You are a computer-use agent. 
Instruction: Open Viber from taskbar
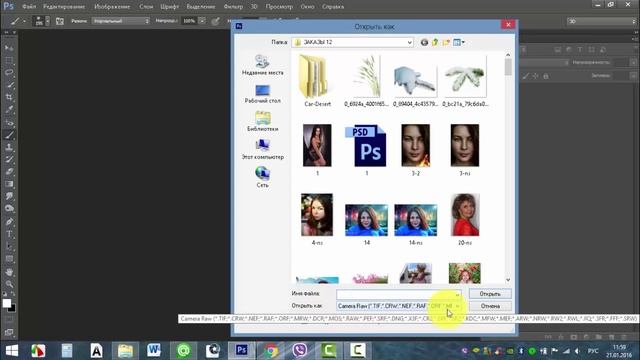[300, 351]
